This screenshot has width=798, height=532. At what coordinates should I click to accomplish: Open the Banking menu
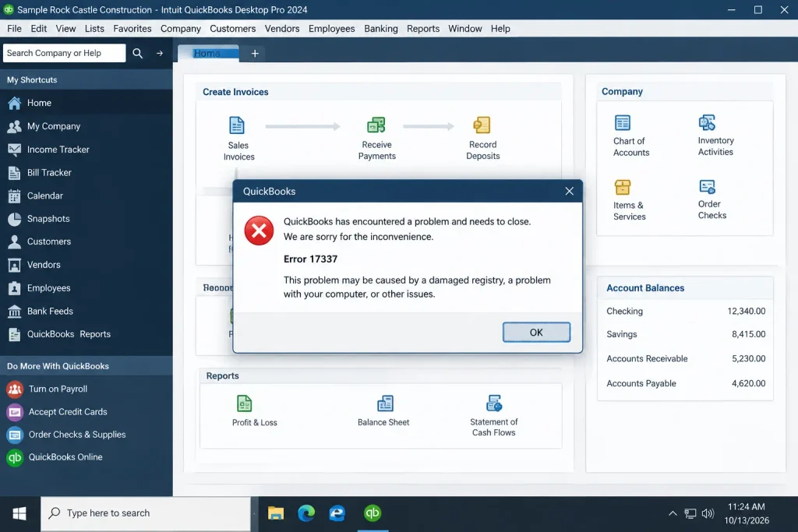pos(380,29)
